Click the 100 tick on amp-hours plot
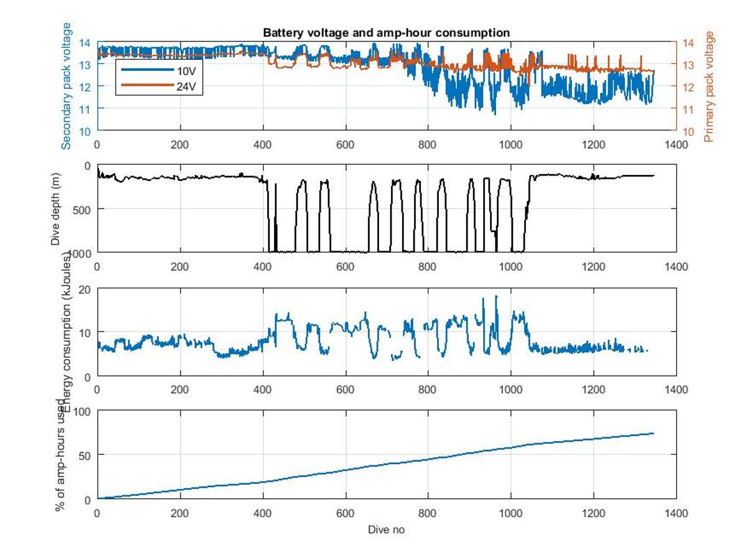 [83, 411]
